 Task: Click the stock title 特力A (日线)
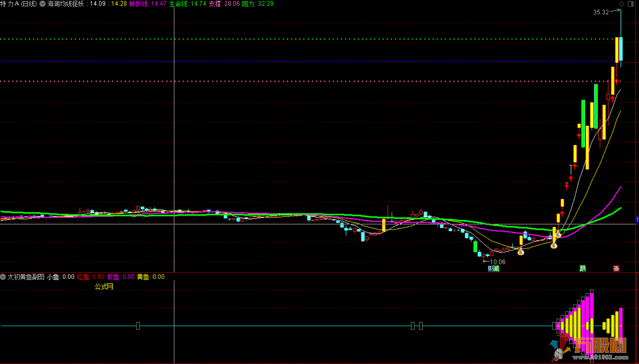[19, 4]
